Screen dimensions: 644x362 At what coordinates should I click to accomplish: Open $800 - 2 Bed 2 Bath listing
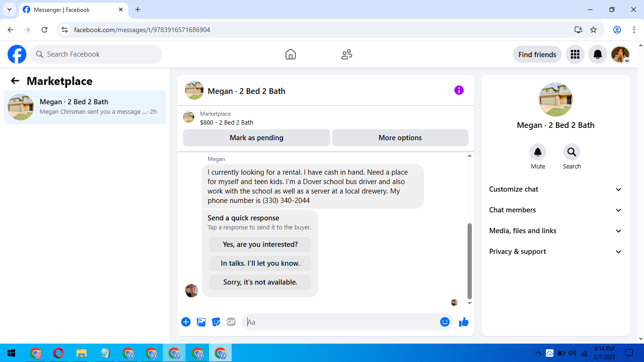226,122
